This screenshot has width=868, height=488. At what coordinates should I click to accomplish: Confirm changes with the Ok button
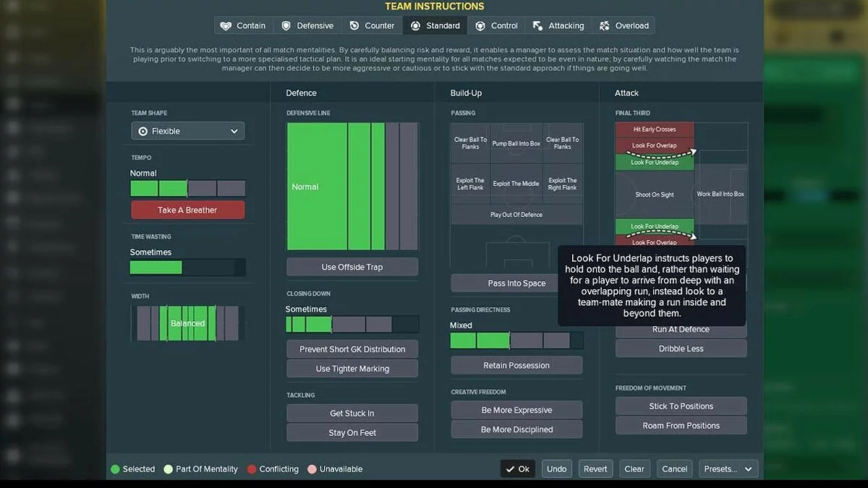coord(518,468)
